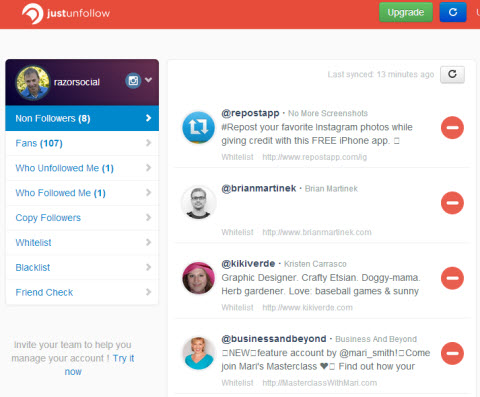The height and width of the screenshot is (397, 480).
Task: Click the sync refresh icon beside Last synced
Action: [x=452, y=74]
